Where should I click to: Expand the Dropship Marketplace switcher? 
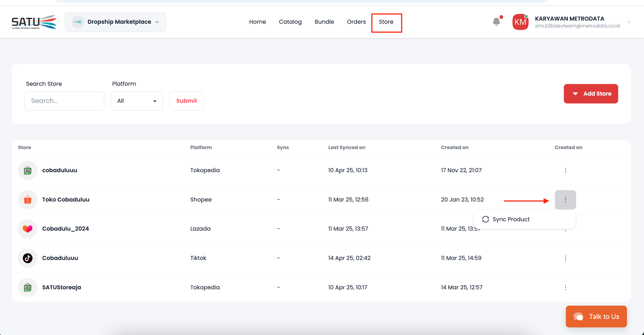115,22
